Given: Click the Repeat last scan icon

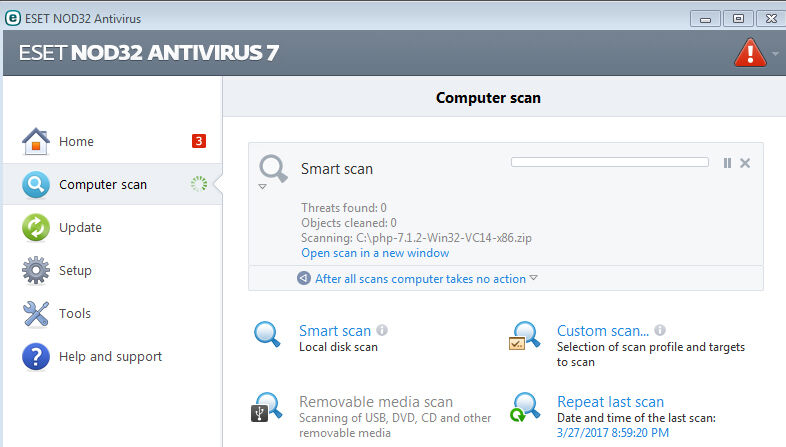Looking at the screenshot, I should tap(525, 406).
